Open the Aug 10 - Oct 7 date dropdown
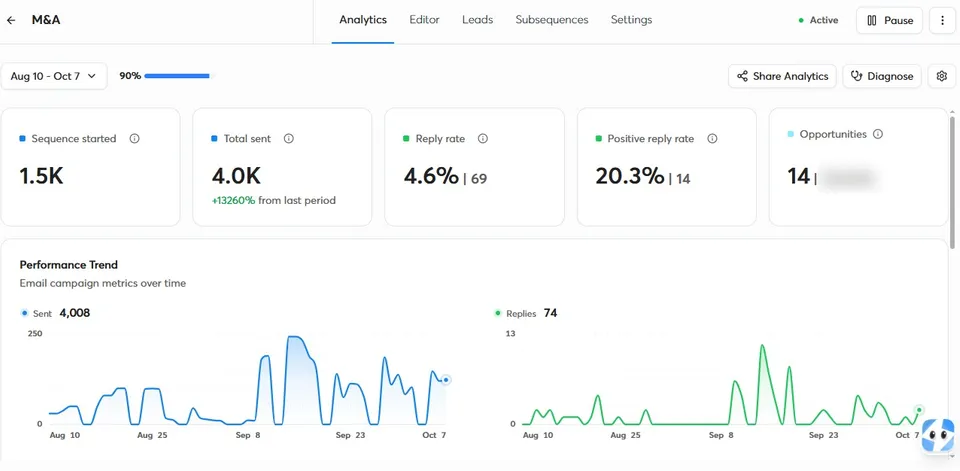This screenshot has width=960, height=471. [x=54, y=76]
